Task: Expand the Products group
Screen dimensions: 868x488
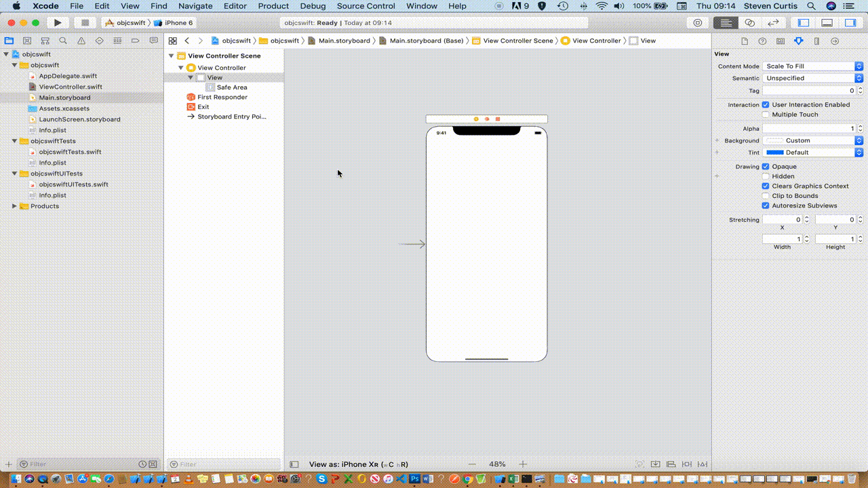Action: click(x=14, y=206)
